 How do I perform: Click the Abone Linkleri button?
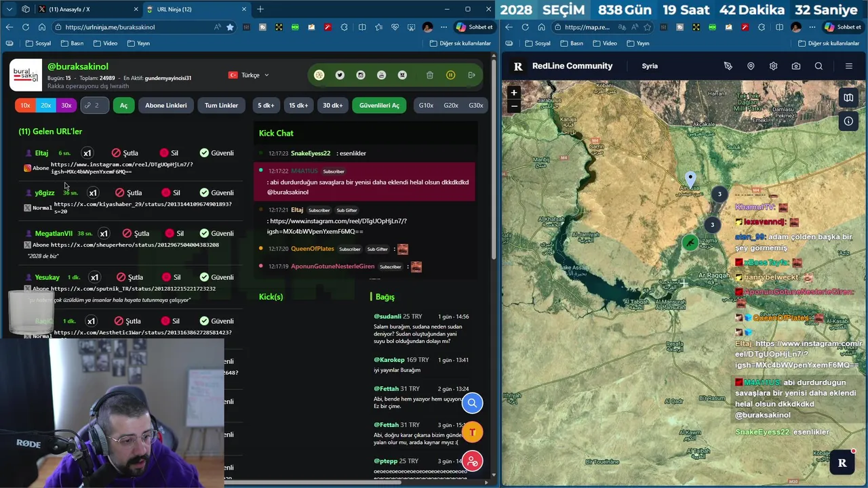tap(166, 105)
